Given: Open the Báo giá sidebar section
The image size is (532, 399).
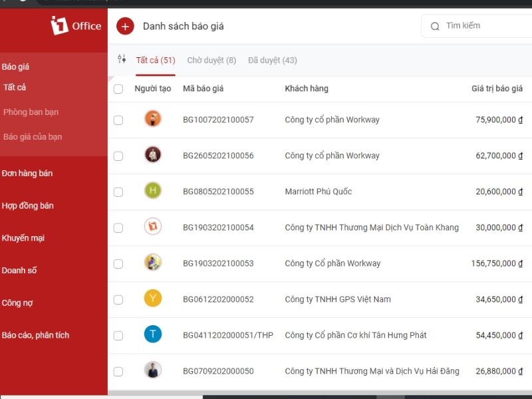Looking at the screenshot, I should click(15, 67).
